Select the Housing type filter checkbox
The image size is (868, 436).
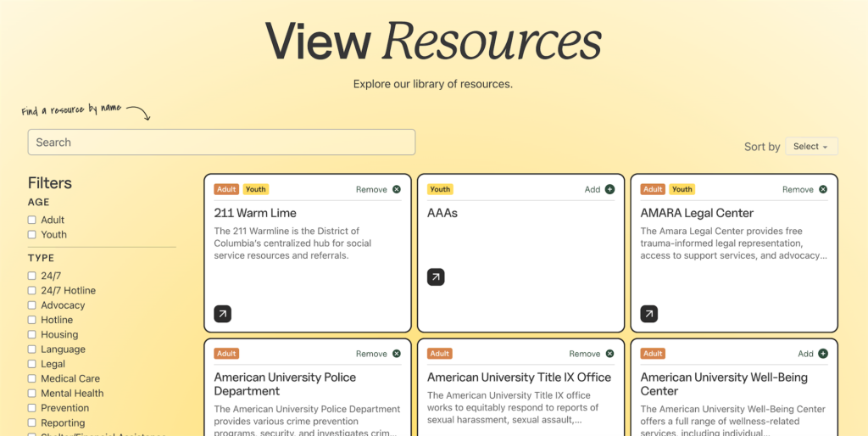tap(32, 335)
